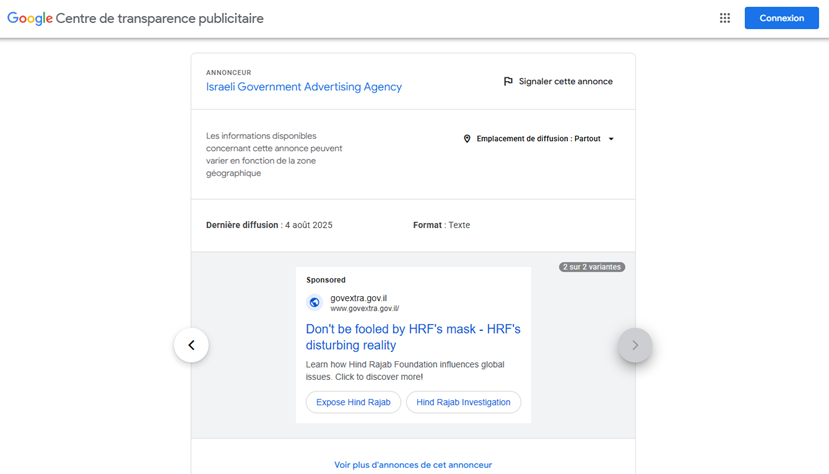The height and width of the screenshot is (474, 829).
Task: Expand Emplacement de diffusion dropdown arrow
Action: (x=611, y=139)
